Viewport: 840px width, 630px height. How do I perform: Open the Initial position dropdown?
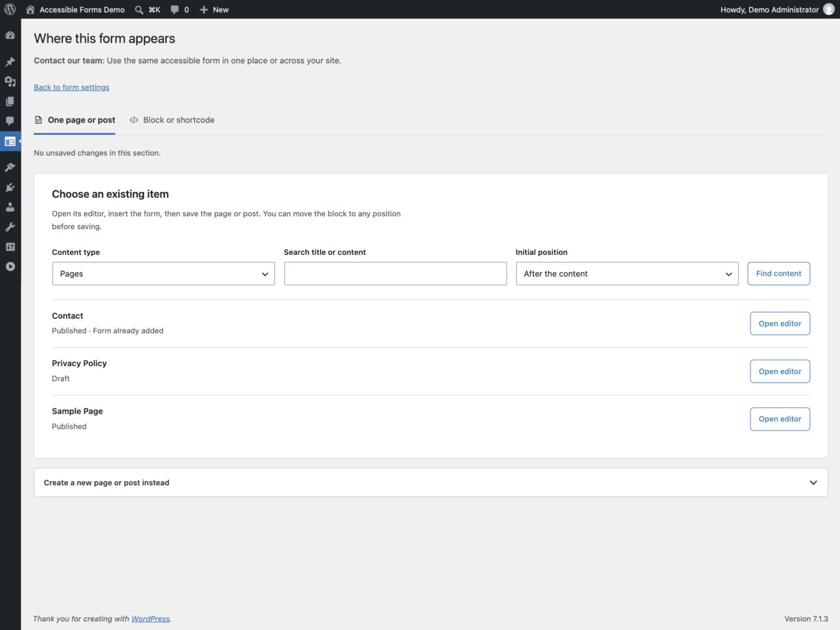point(627,274)
